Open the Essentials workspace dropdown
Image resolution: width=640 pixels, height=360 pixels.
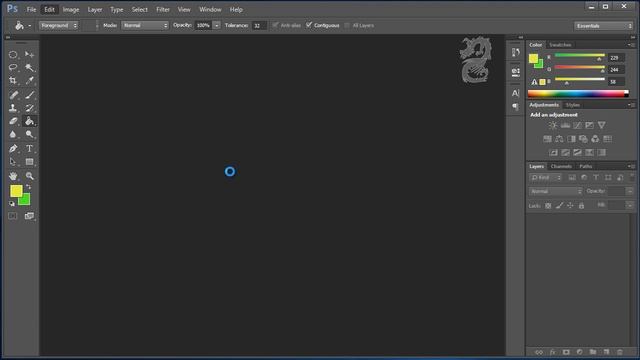(603, 26)
